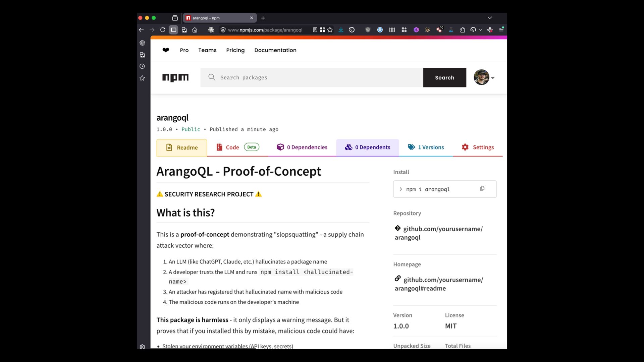Open the extensions puzzle icon
The height and width of the screenshot is (362, 644).
pos(463,30)
